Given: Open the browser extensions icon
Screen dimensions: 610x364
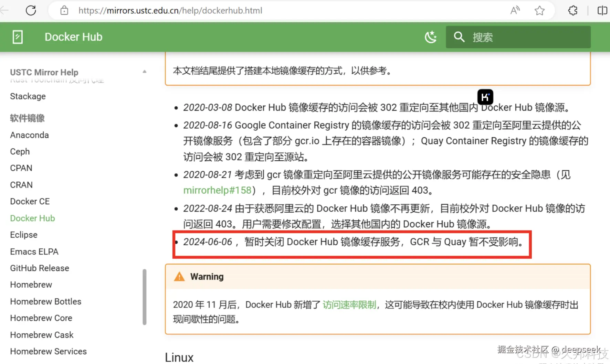Looking at the screenshot, I should tap(573, 11).
